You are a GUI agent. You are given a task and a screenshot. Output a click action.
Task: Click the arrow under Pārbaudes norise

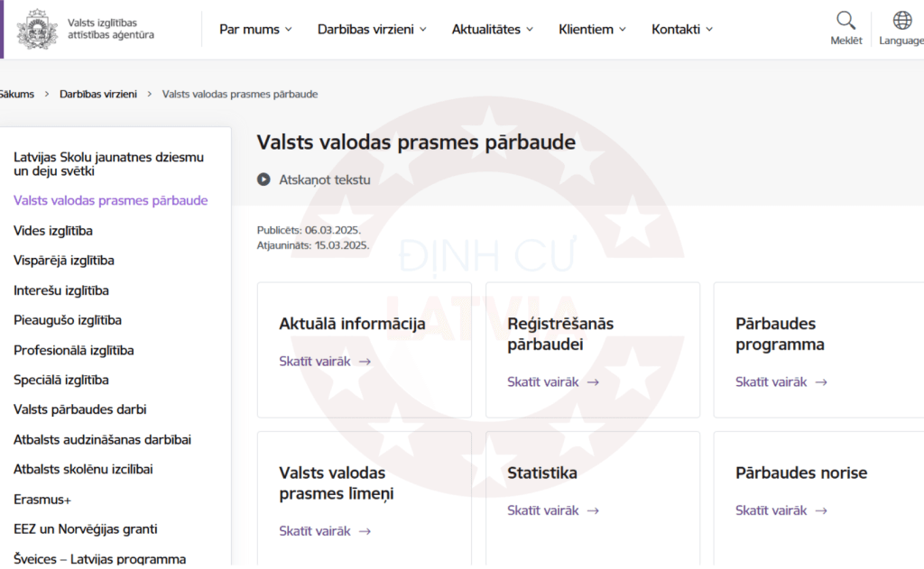tap(821, 510)
